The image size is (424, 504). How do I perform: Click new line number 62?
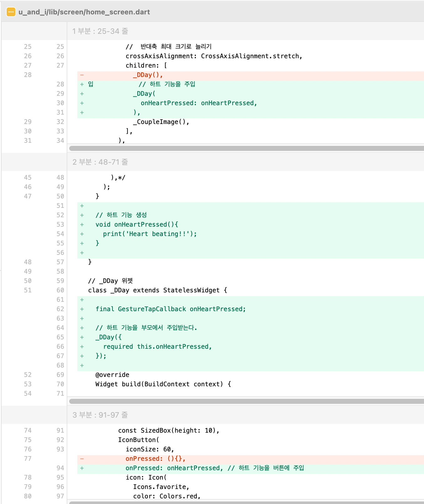[x=60, y=309]
